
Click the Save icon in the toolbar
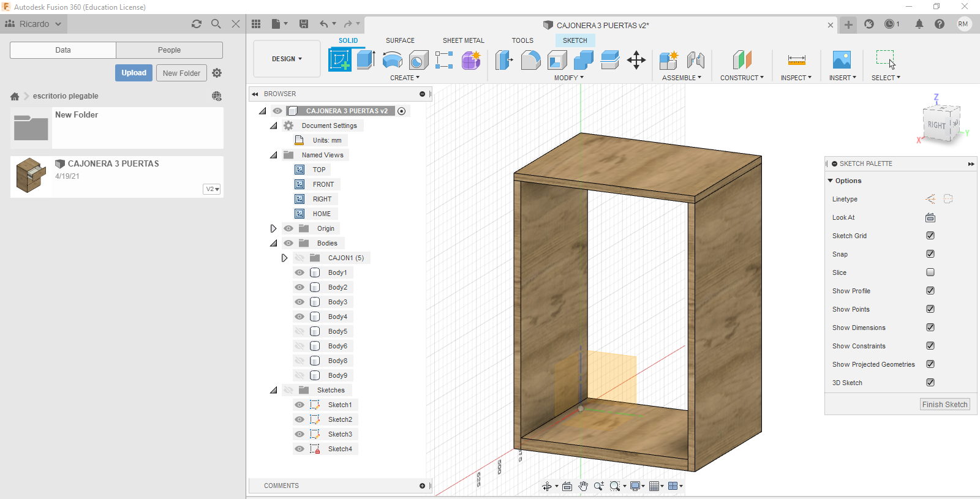304,24
